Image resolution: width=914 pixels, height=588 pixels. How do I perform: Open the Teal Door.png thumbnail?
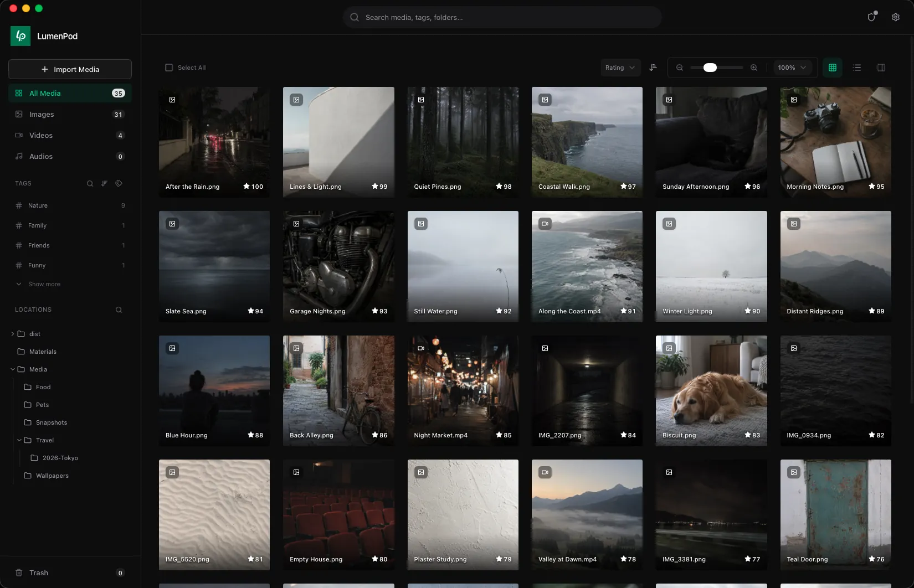[835, 515]
